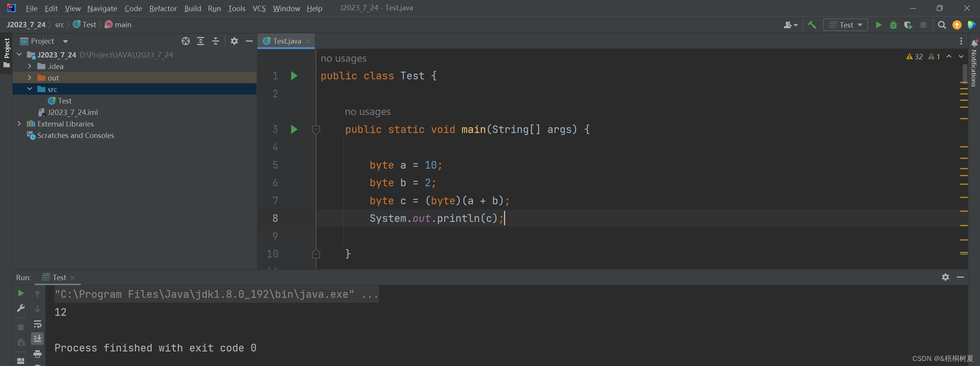Click the 1 weak warning indicator
Viewport: 980px width, 366px height.
click(934, 56)
